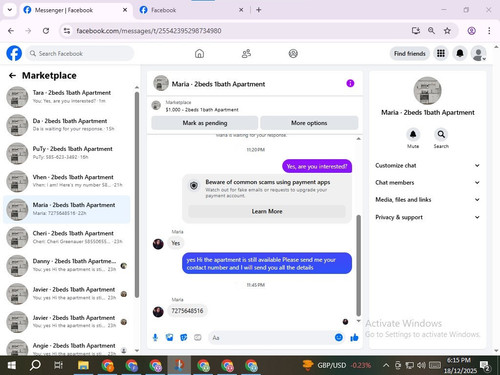The height and width of the screenshot is (375, 500).
Task: Open the emoji picker in message box
Action: 339,338
